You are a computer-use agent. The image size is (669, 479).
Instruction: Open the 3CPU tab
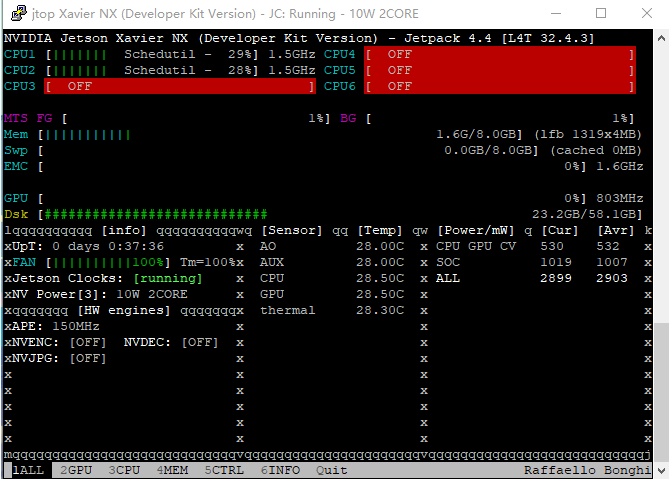[124, 470]
